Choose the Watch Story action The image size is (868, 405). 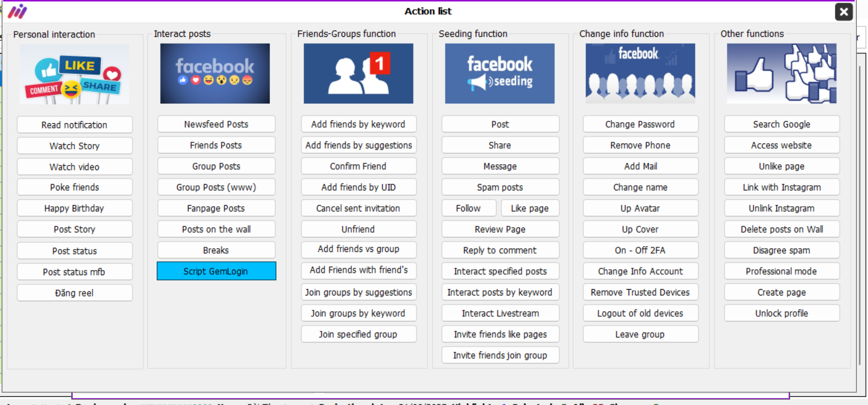(x=75, y=146)
